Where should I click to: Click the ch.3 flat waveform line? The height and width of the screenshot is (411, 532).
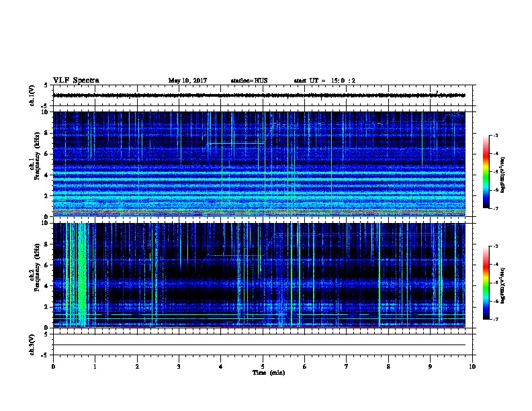[x=259, y=345]
